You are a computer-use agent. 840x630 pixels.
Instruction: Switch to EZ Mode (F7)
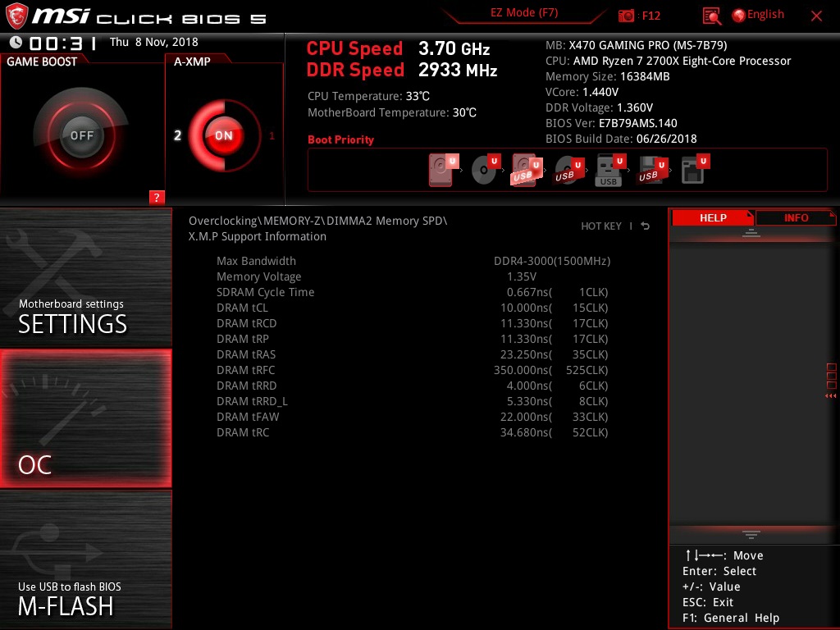tap(524, 12)
